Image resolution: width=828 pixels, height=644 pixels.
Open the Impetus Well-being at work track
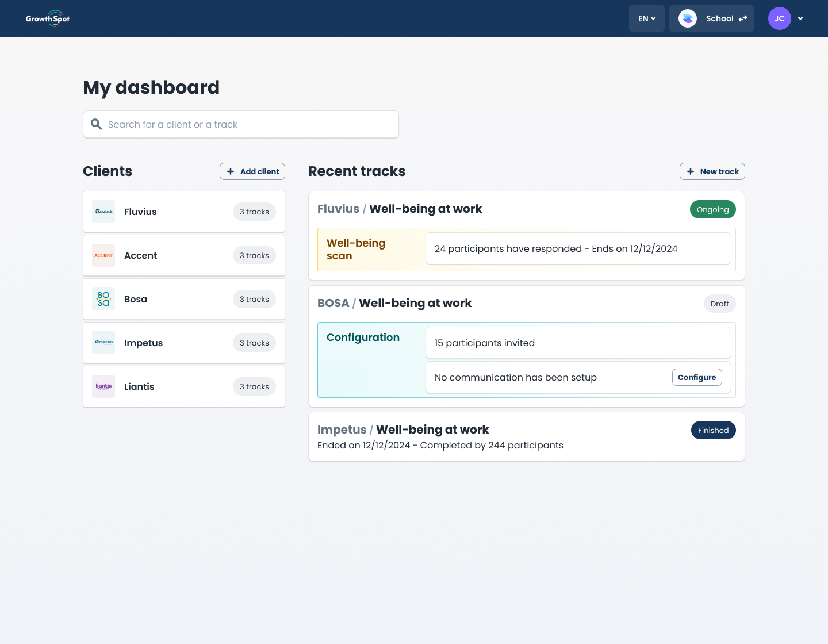click(x=432, y=430)
